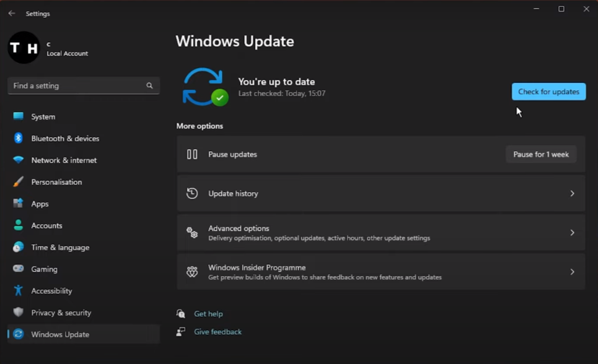This screenshot has height=364, width=598.
Task: Click the Bluetooth icon in sidebar
Action: point(19,138)
